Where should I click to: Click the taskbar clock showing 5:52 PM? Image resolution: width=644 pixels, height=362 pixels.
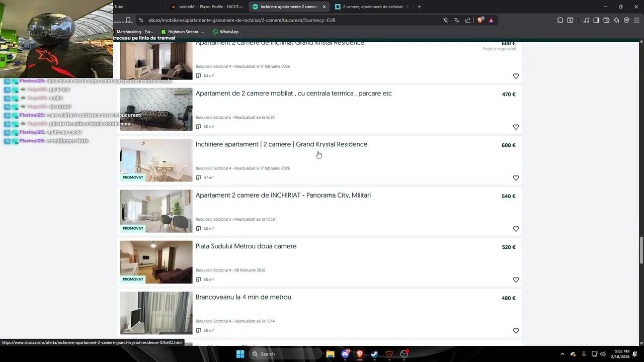coord(621,354)
